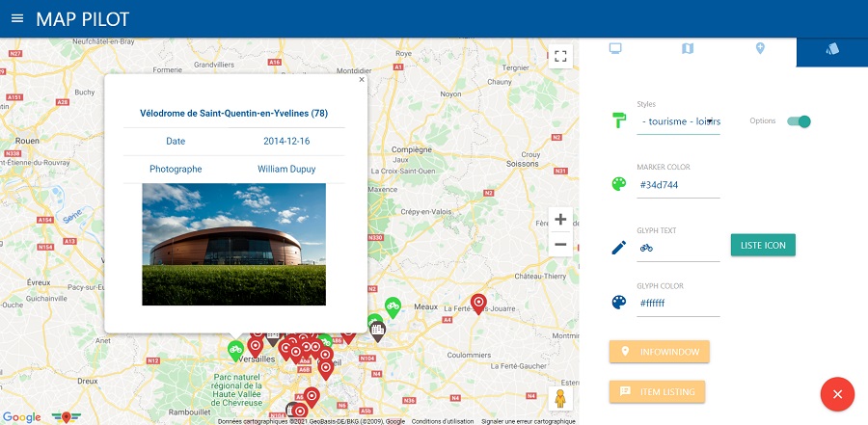Click the red floating close button
Image resolution: width=868 pixels, height=425 pixels.
click(x=837, y=394)
